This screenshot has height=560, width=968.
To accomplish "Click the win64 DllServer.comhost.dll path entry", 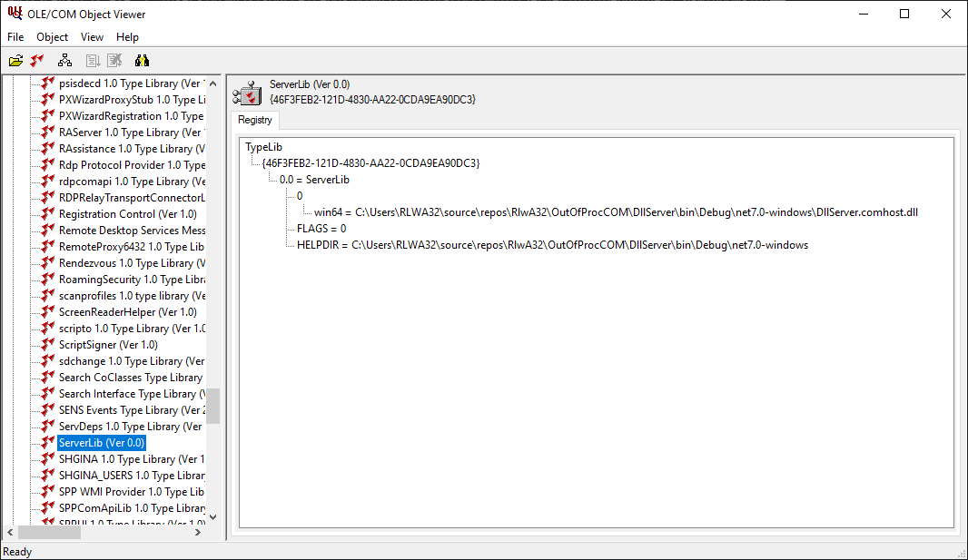I will (x=616, y=212).
